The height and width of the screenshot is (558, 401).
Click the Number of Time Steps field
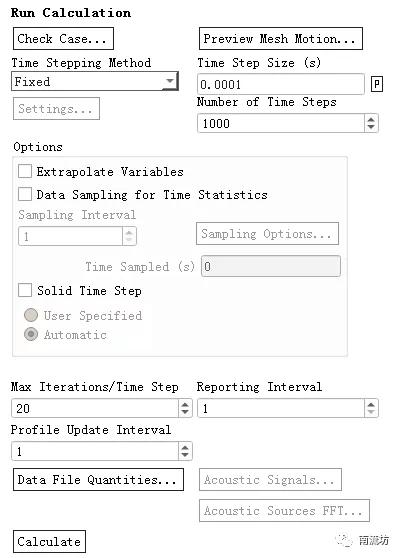pyautogui.click(x=281, y=123)
